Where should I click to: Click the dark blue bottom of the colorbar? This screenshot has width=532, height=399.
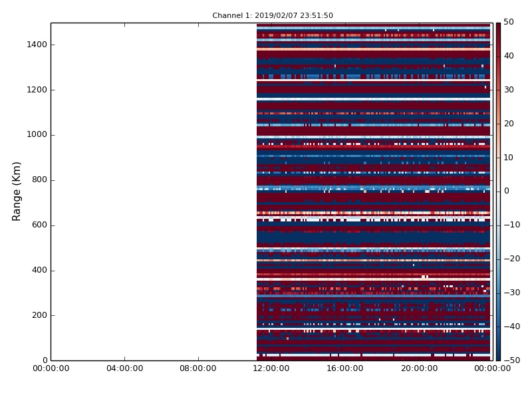tap(498, 357)
